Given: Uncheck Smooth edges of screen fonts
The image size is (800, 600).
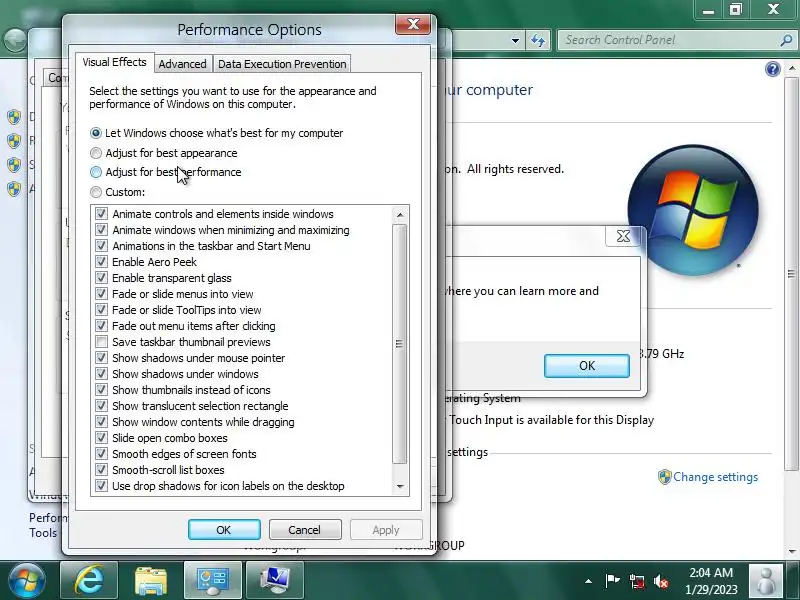Looking at the screenshot, I should pyautogui.click(x=102, y=454).
